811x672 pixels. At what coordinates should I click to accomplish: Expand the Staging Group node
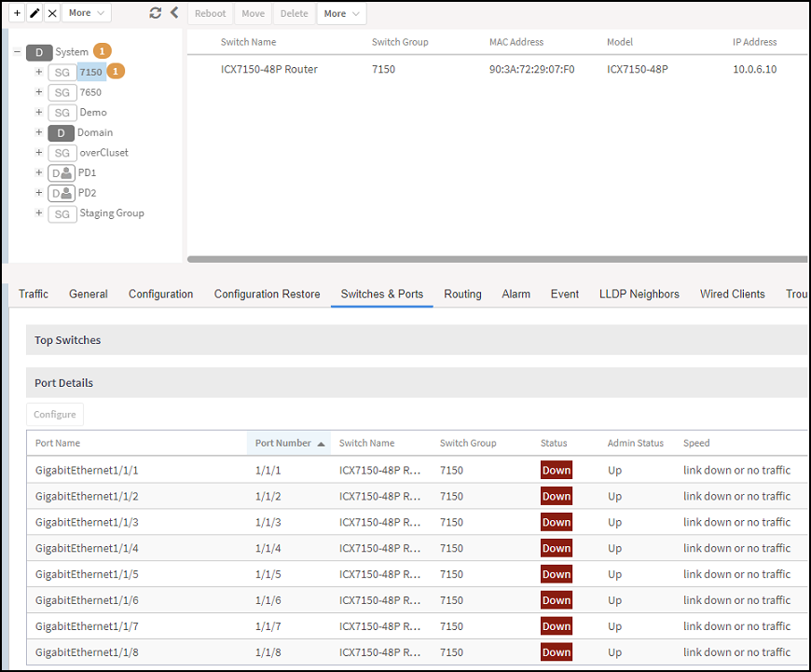[39, 213]
